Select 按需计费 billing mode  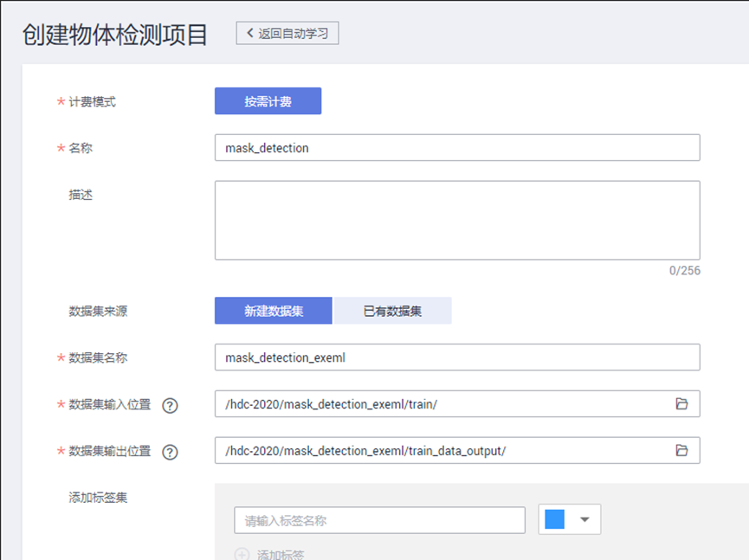click(x=268, y=101)
